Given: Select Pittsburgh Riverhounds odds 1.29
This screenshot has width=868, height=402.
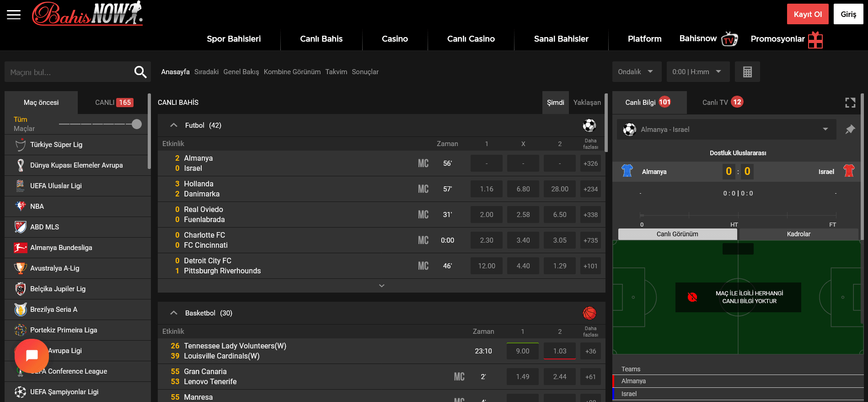Looking at the screenshot, I should [560, 266].
